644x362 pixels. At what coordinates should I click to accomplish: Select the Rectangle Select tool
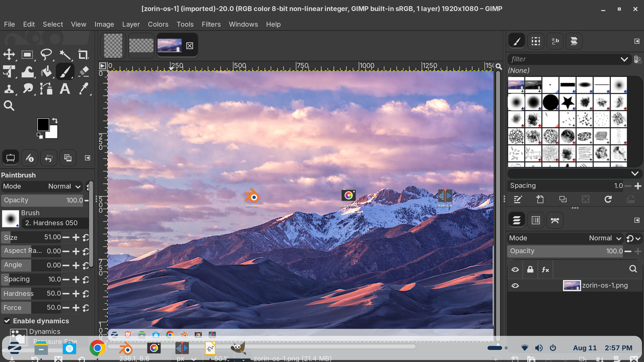tap(27, 55)
